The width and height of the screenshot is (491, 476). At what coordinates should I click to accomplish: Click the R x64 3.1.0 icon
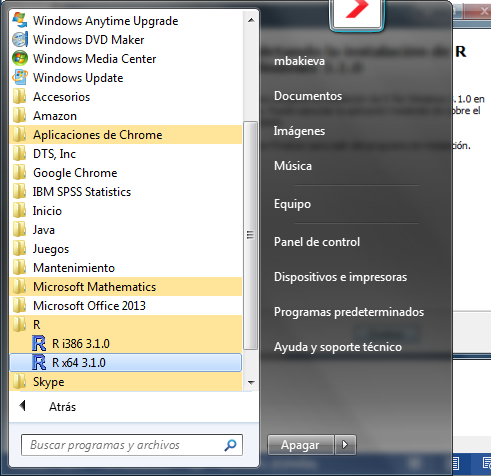[39, 362]
